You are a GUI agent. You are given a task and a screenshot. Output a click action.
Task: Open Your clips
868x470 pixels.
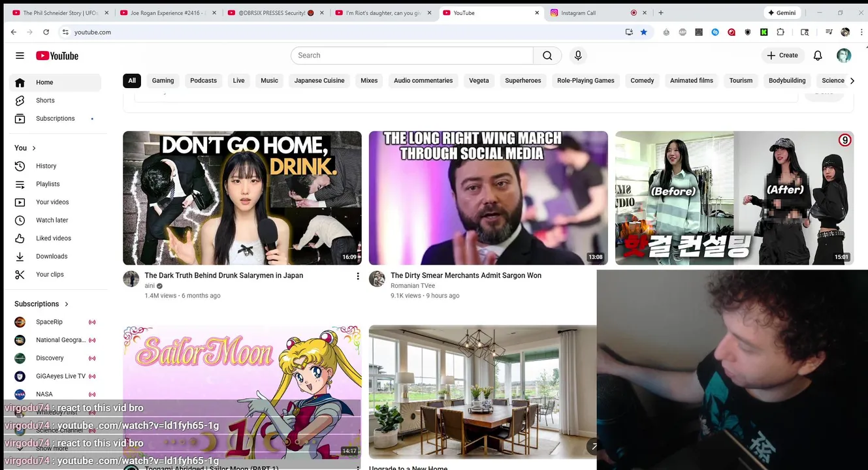pyautogui.click(x=56, y=274)
